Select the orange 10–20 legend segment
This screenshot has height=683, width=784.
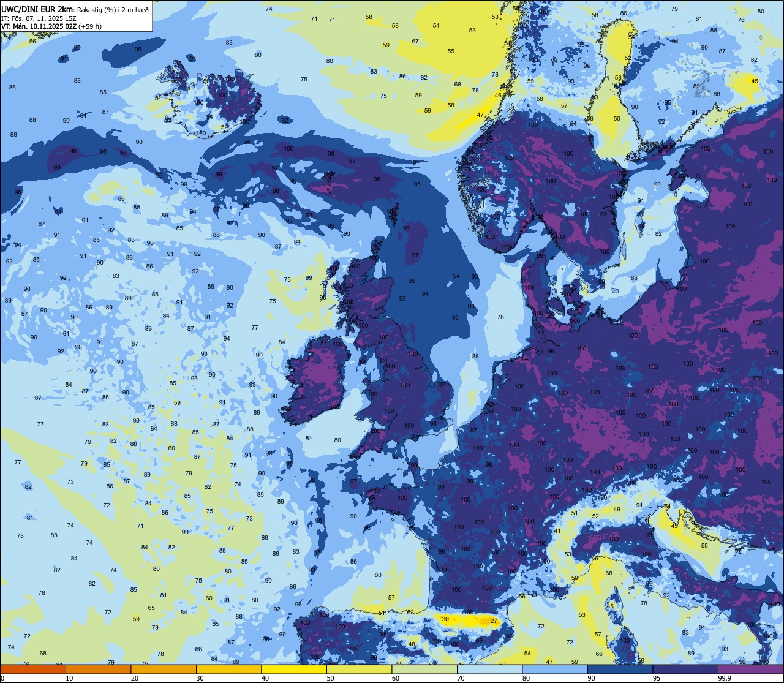[98, 669]
